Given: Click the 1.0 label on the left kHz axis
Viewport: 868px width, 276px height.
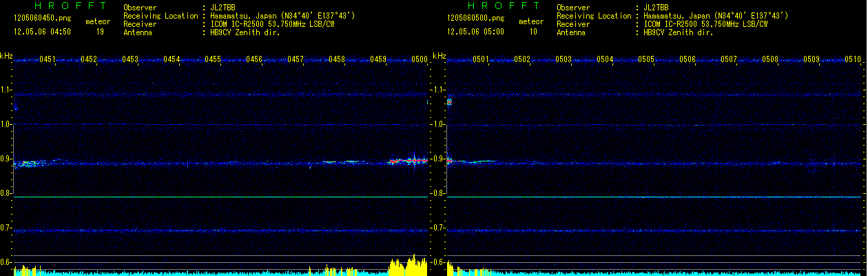Looking at the screenshot, I should click(6, 124).
